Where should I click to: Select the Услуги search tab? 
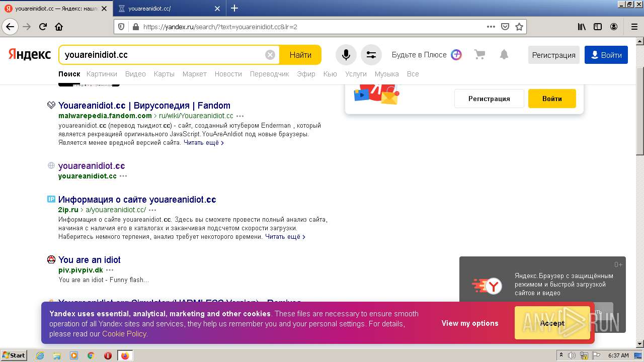[356, 74]
